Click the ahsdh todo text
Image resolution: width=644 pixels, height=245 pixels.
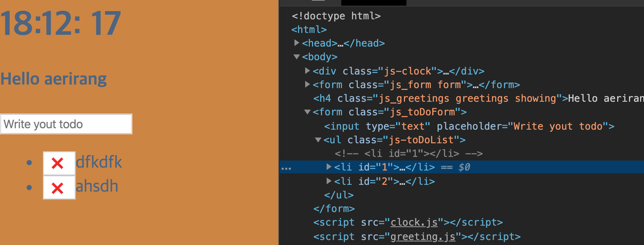[x=97, y=186]
